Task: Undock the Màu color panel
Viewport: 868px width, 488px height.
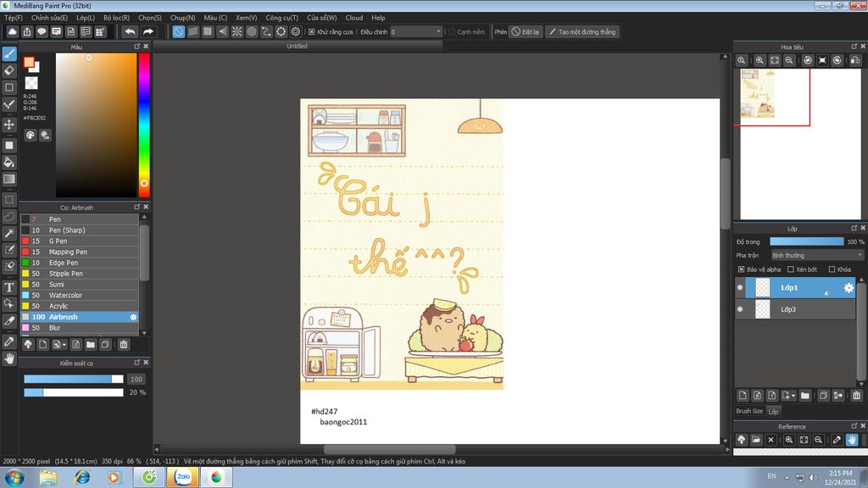Action: tap(136, 47)
